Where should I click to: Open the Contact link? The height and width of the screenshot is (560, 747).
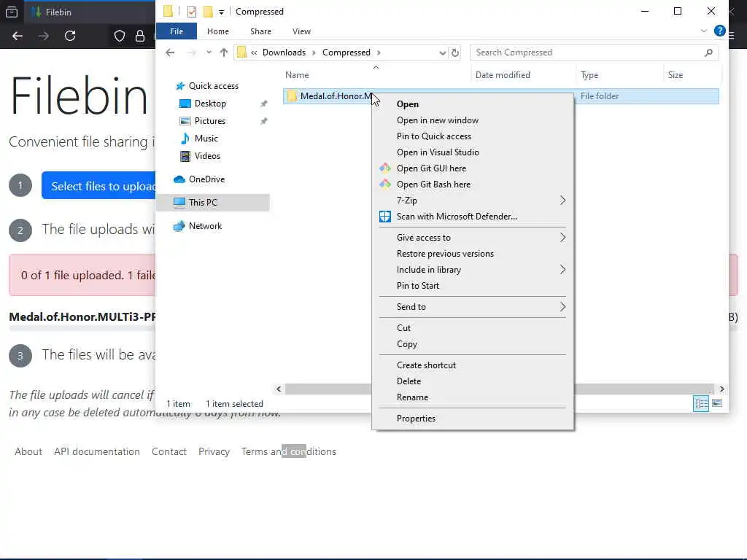[x=169, y=451]
